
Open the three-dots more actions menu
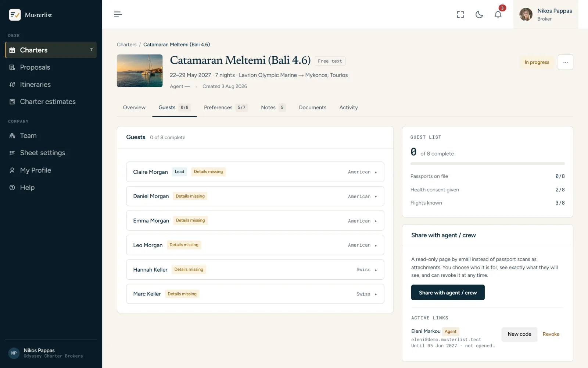click(565, 62)
